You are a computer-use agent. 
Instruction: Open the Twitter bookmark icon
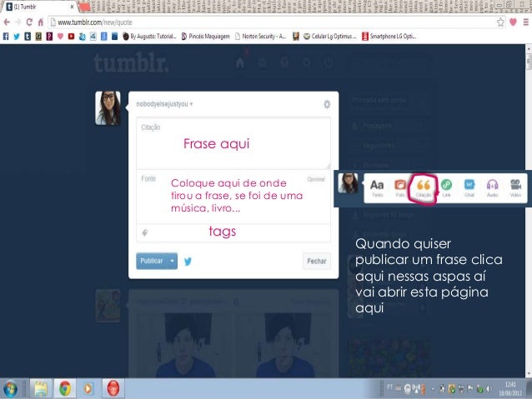pyautogui.click(x=17, y=37)
